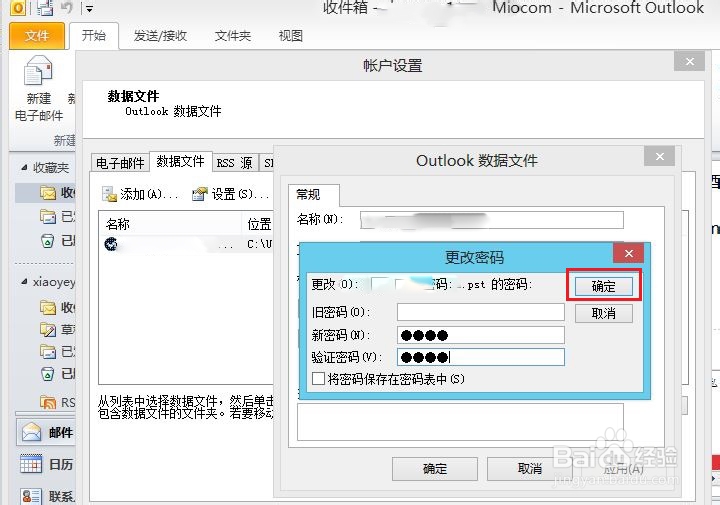Sort by 名称 column header
This screenshot has width=720, height=505.
[x=170, y=224]
